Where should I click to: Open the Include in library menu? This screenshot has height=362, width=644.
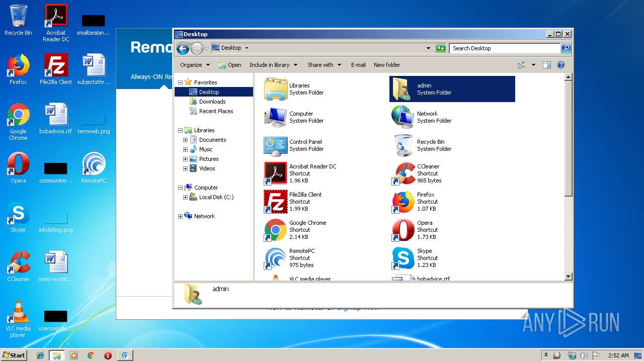click(x=274, y=65)
